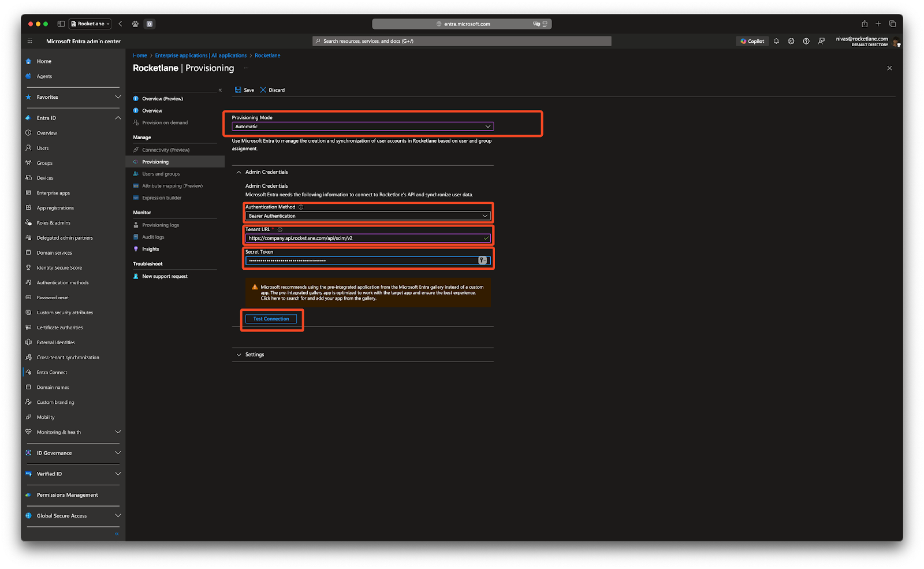Open portal settings gear

tap(791, 41)
